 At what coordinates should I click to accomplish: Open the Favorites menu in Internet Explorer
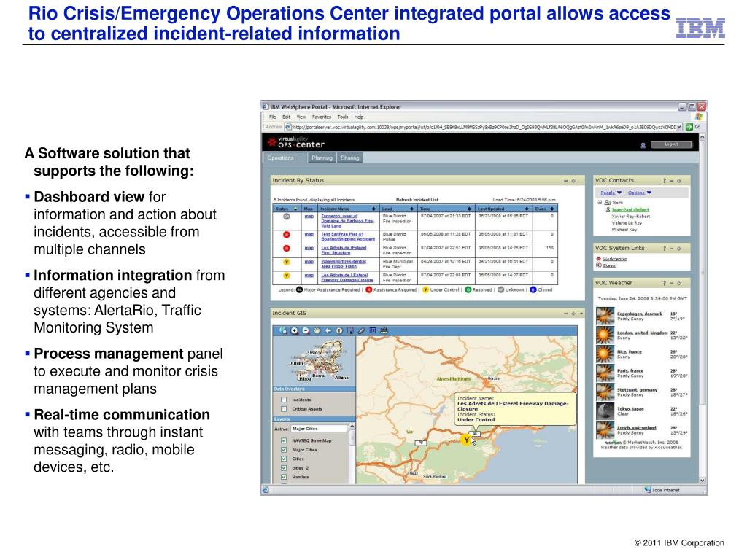[x=322, y=117]
